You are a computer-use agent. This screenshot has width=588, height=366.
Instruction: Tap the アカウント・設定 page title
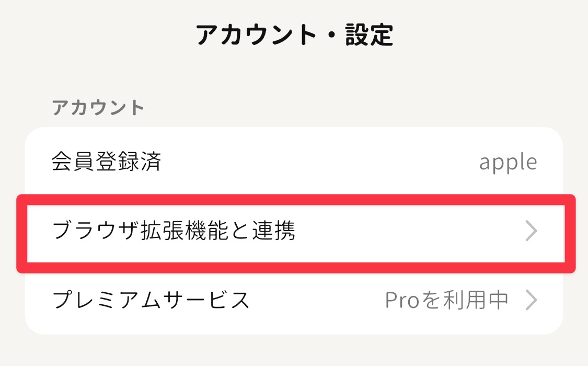[x=294, y=36]
